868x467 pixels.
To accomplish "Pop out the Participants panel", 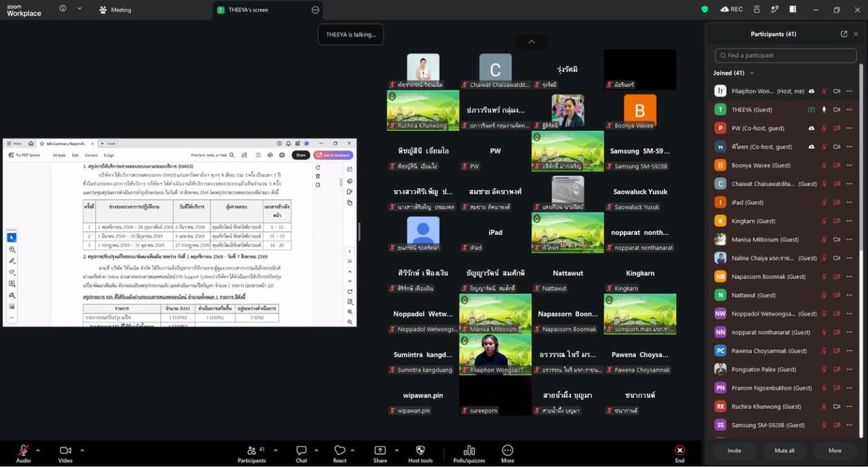I will [844, 34].
